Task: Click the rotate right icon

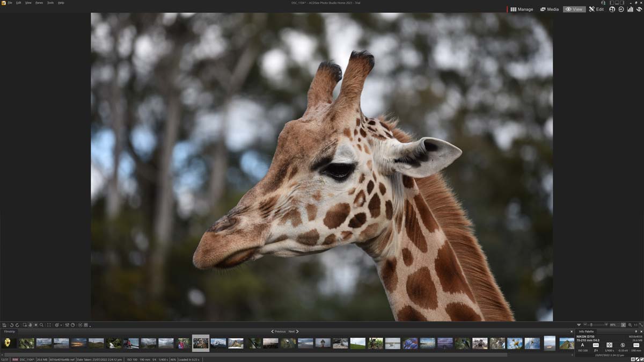Action: pyautogui.click(x=17, y=325)
